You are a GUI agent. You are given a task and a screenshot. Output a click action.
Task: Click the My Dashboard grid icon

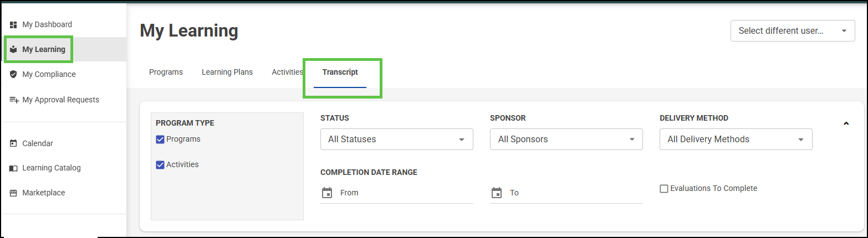(x=14, y=24)
